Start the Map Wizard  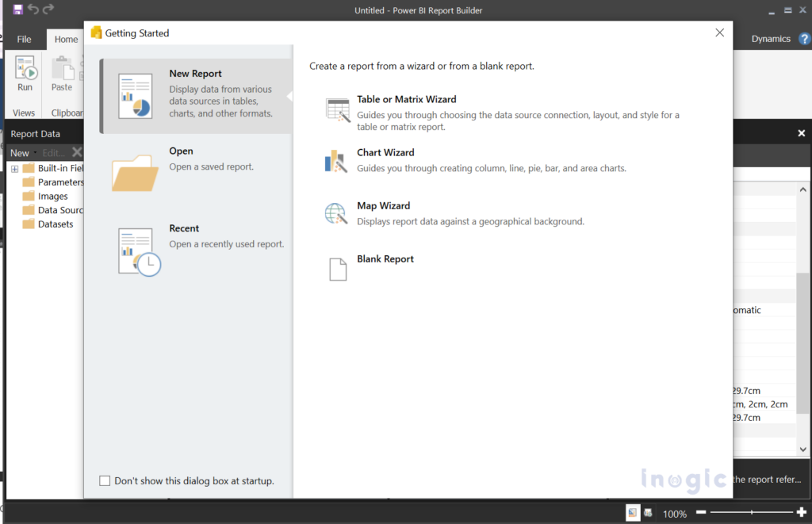point(384,205)
